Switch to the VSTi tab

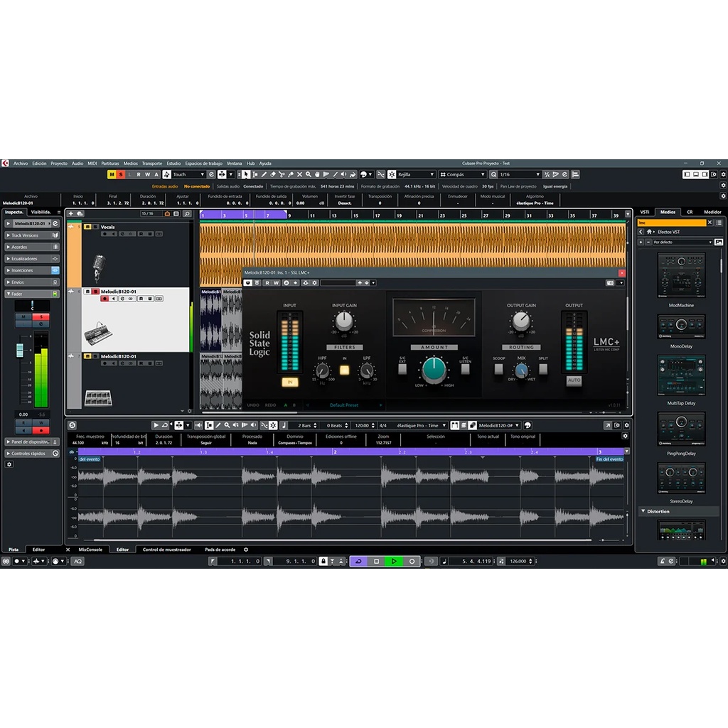(x=645, y=212)
